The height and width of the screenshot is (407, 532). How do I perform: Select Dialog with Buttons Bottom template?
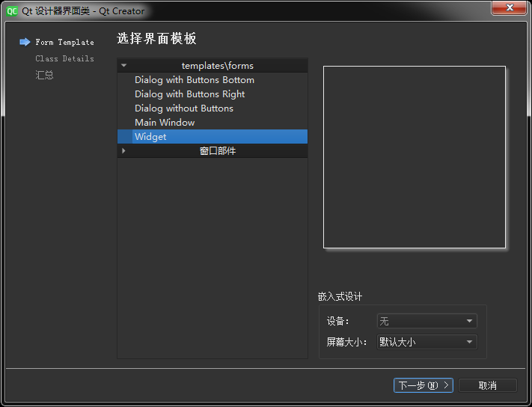(213, 80)
